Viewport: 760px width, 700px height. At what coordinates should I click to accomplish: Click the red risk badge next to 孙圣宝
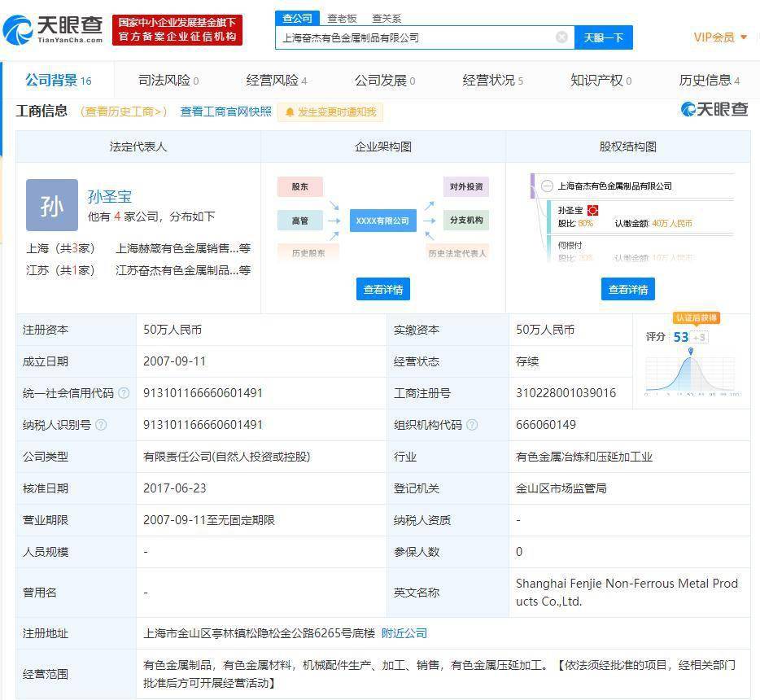(593, 211)
